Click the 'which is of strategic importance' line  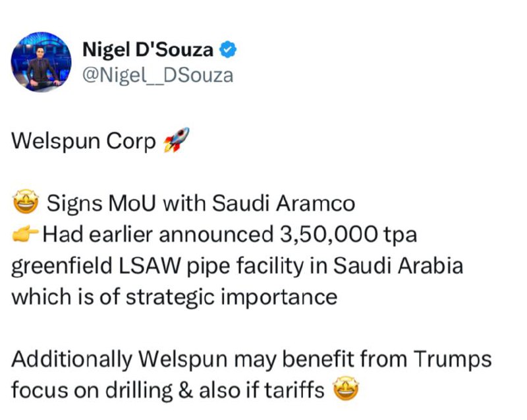(x=175, y=298)
